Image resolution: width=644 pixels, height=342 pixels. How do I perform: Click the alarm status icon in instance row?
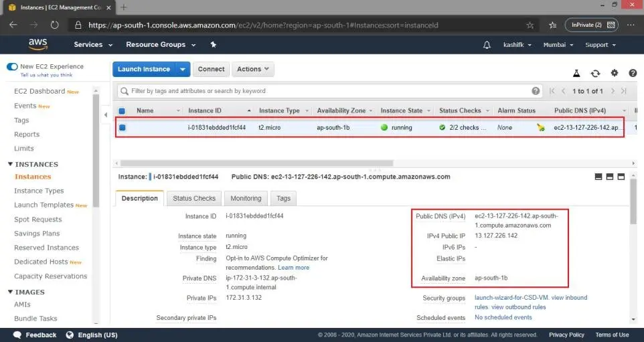click(x=540, y=128)
